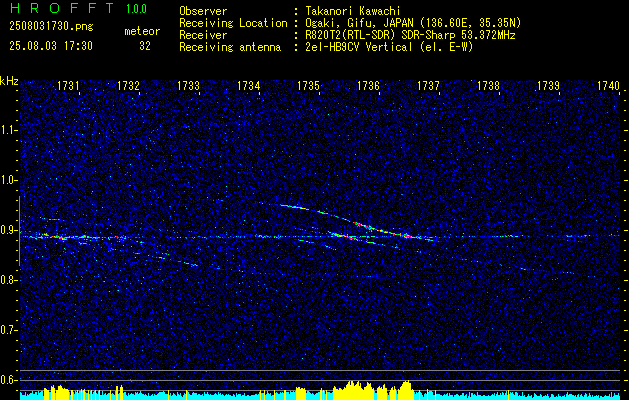Click time marker 1734
629x400 pixels.
click(249, 85)
